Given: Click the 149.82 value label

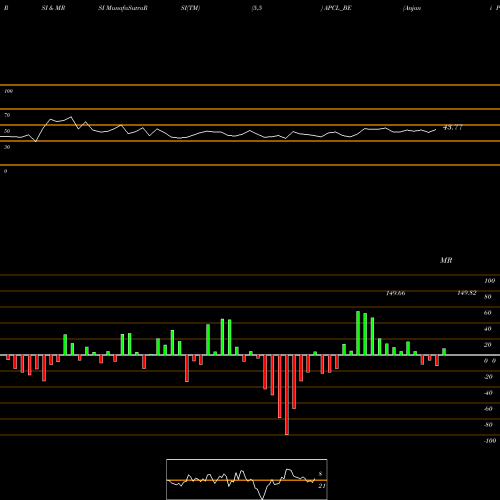Looking at the screenshot, I should 467,293.
